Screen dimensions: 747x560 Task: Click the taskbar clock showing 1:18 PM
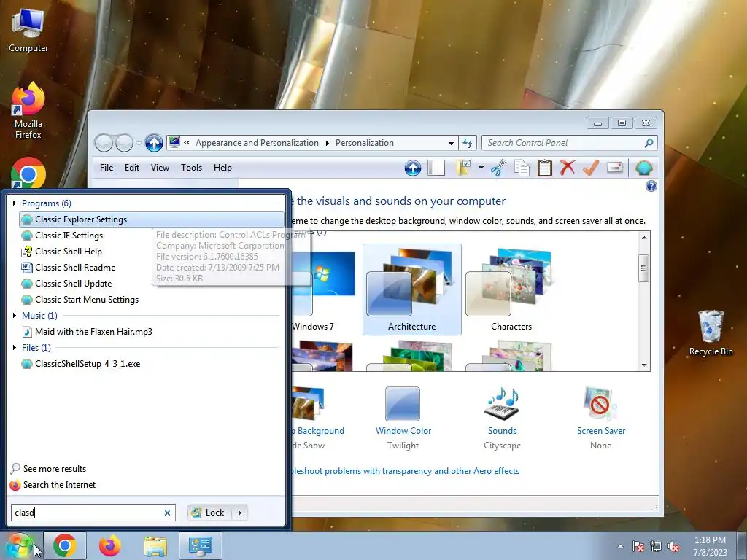coord(710,546)
